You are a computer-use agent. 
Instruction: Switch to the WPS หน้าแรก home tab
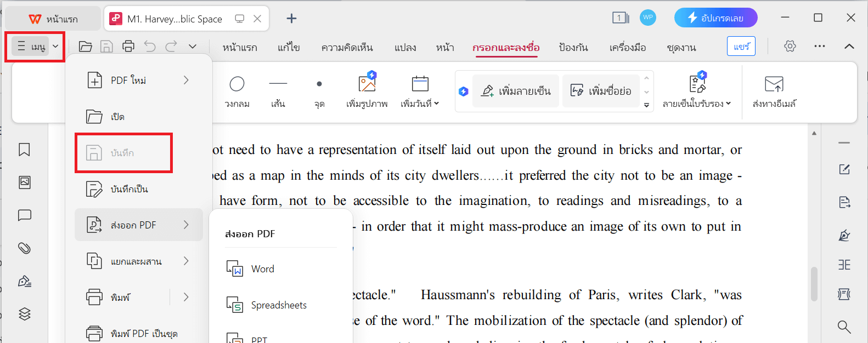click(53, 19)
